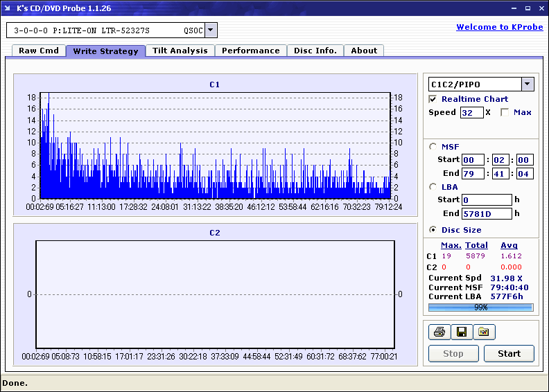Click the 99% scan progress bar
This screenshot has height=392, width=549.
[480, 307]
